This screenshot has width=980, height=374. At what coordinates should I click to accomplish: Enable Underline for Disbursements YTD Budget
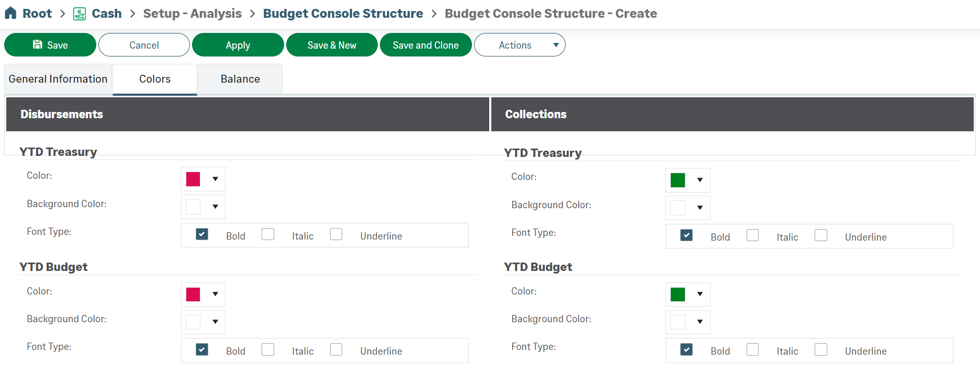(336, 349)
